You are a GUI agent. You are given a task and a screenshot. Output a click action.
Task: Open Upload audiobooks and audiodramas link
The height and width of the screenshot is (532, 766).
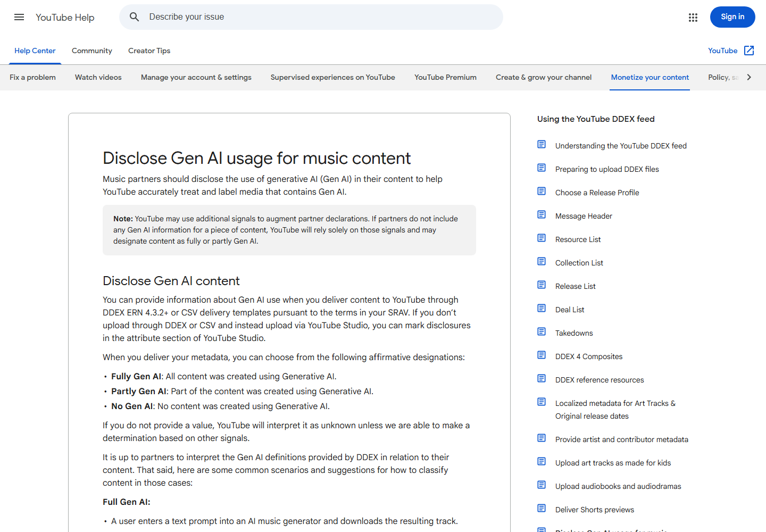pyautogui.click(x=618, y=486)
